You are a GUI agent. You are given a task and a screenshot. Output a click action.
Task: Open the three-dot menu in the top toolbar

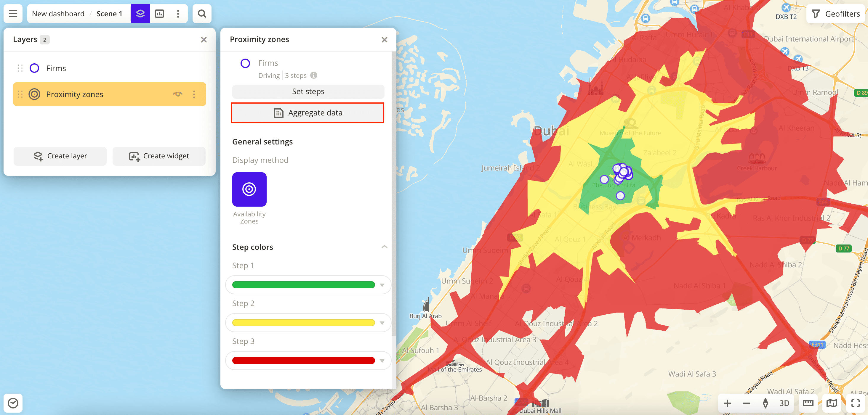coord(178,13)
